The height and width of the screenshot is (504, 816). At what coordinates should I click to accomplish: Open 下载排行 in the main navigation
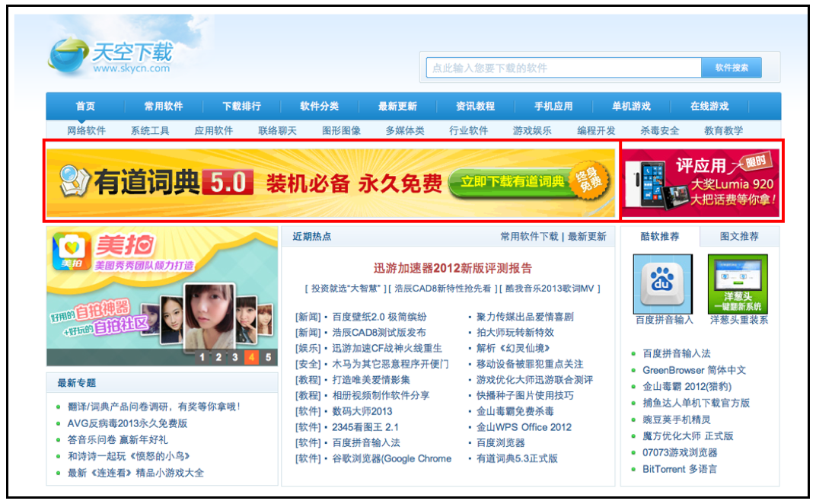point(241,107)
